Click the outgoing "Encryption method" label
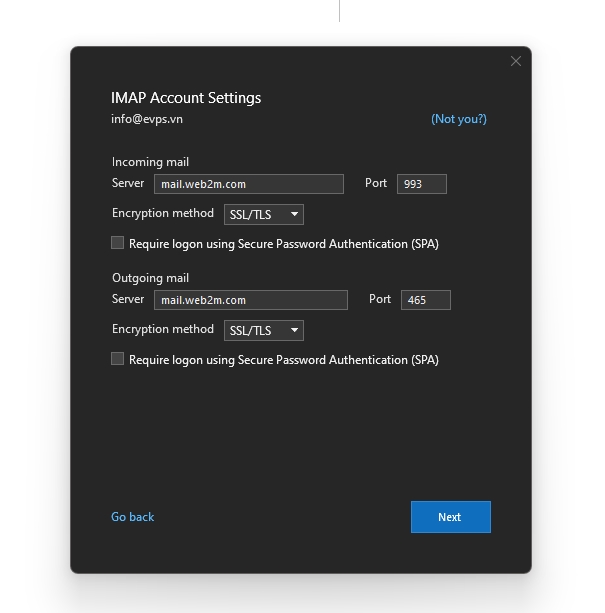Image resolution: width=605 pixels, height=613 pixels. [x=162, y=329]
